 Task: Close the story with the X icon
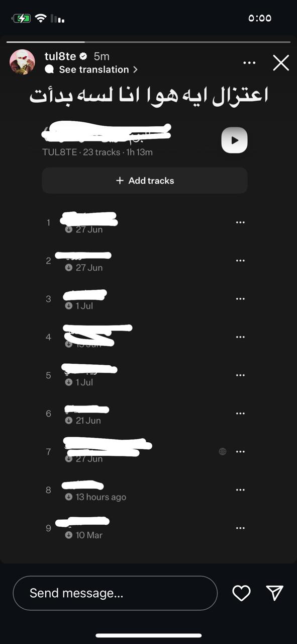(x=281, y=63)
